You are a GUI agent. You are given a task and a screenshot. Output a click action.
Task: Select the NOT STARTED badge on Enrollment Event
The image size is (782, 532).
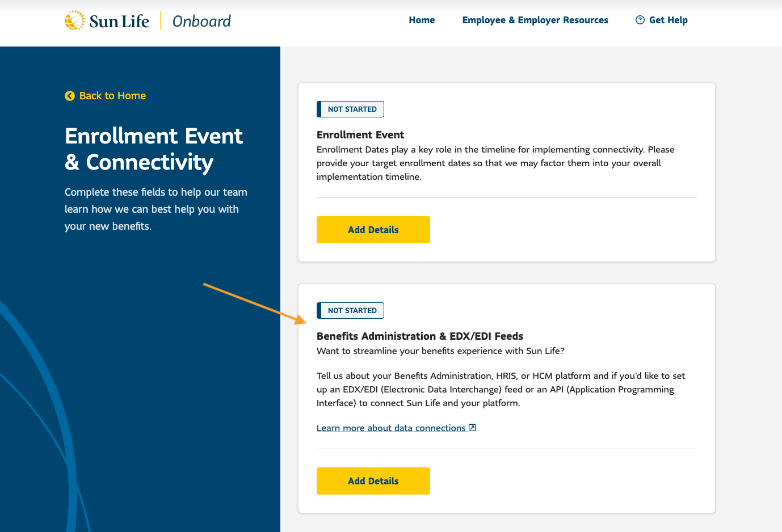coord(350,109)
